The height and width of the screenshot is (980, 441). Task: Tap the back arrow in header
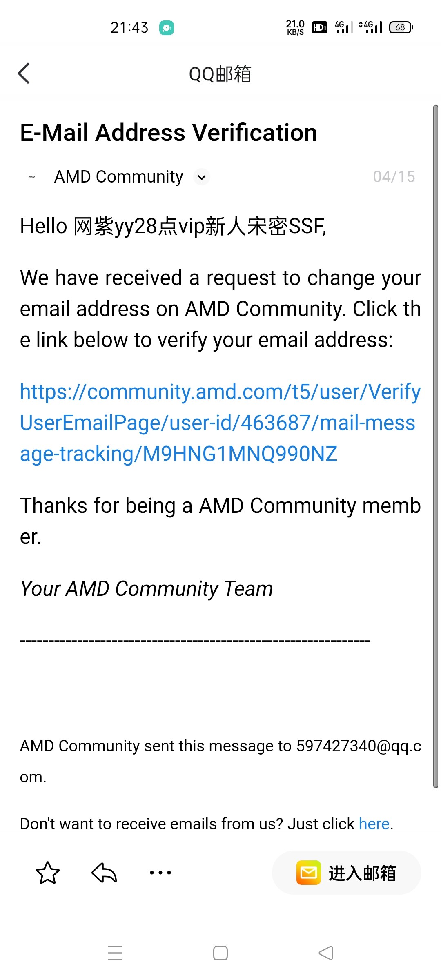(x=24, y=74)
